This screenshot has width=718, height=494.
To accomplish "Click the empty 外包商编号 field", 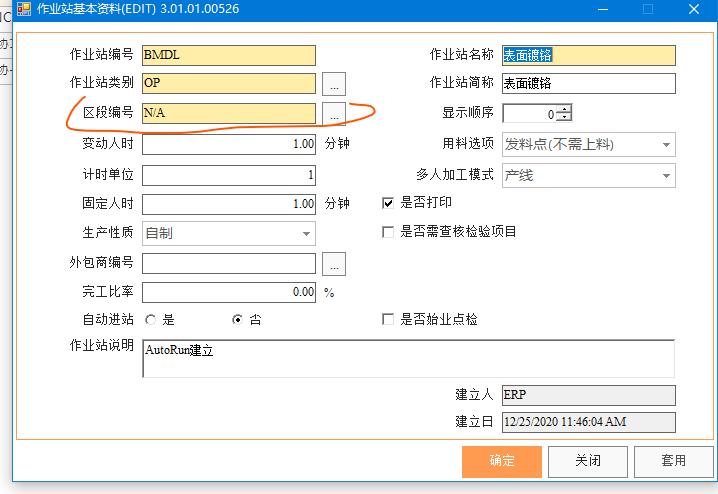I will (x=229, y=264).
